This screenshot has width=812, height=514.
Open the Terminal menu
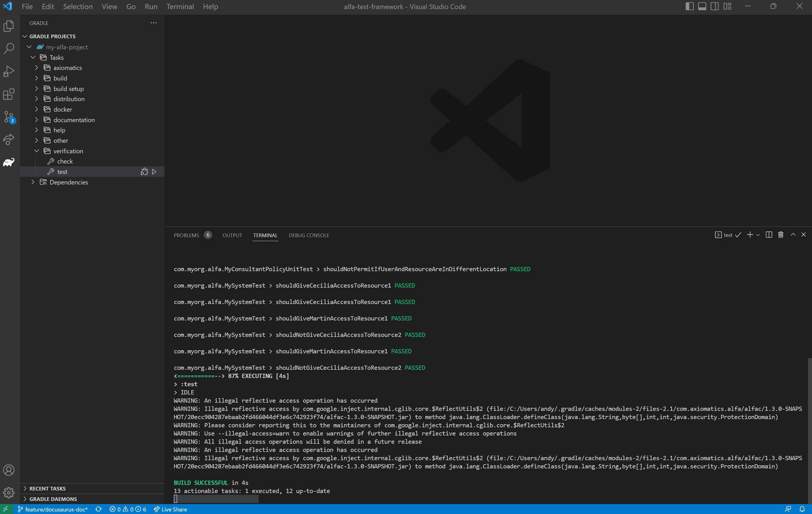pyautogui.click(x=180, y=7)
